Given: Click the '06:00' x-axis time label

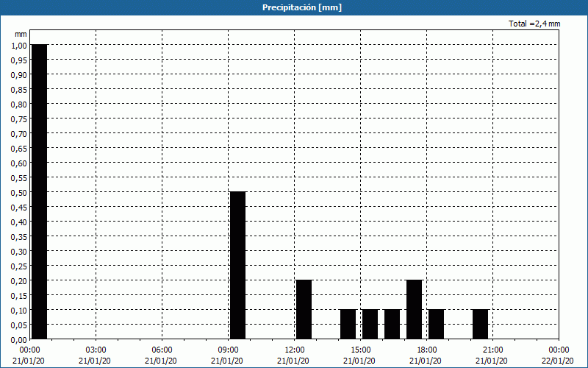Looking at the screenshot, I should point(162,350).
